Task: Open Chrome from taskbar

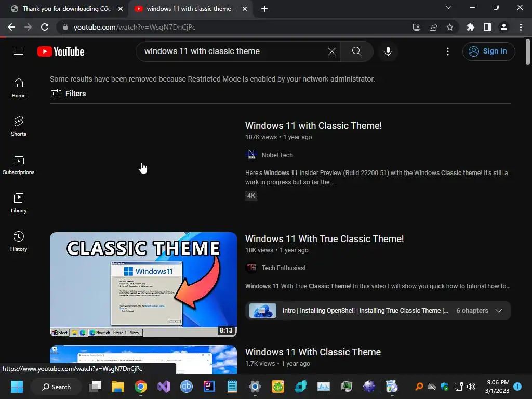Action: tap(140, 387)
